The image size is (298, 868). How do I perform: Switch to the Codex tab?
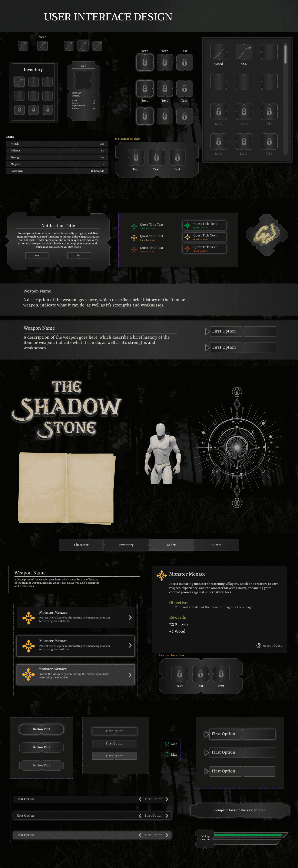coord(171,545)
